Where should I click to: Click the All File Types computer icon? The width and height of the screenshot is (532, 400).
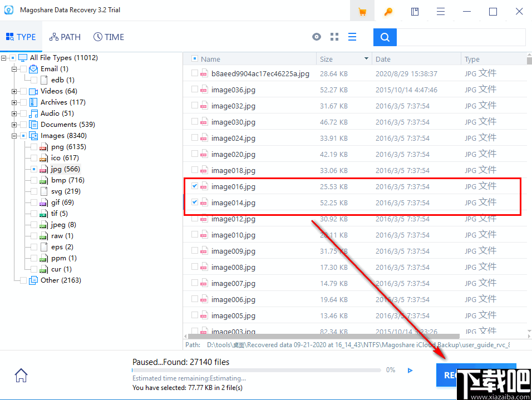pyautogui.click(x=23, y=58)
